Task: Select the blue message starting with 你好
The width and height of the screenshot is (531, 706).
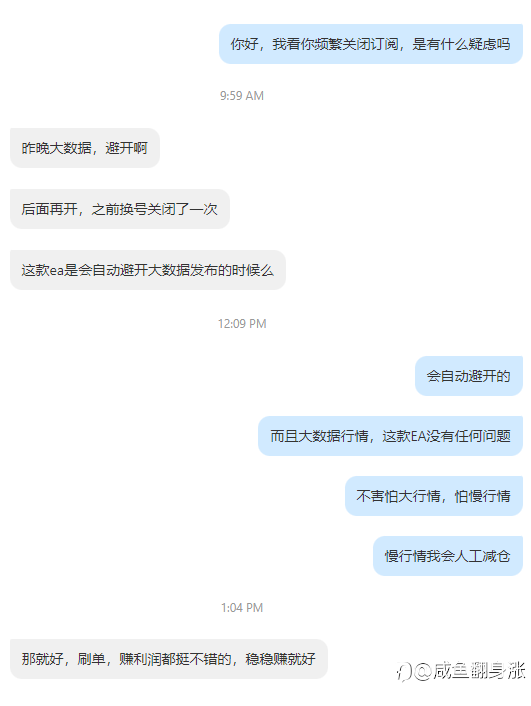Action: (x=371, y=44)
